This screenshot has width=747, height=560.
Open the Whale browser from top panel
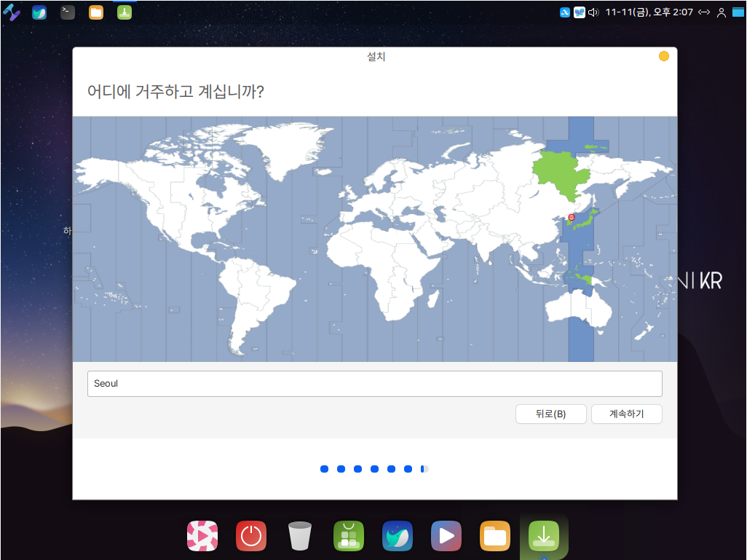pyautogui.click(x=39, y=12)
